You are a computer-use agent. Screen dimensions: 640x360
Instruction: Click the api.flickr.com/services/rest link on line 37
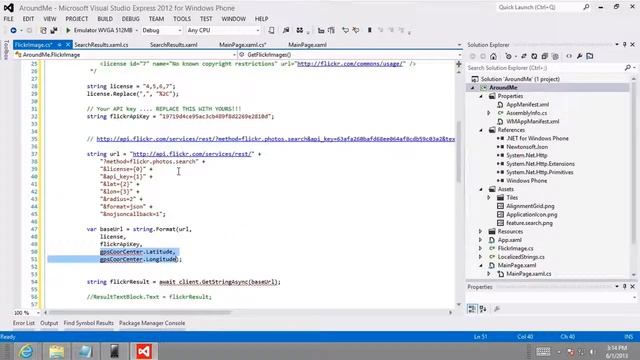[192, 154]
